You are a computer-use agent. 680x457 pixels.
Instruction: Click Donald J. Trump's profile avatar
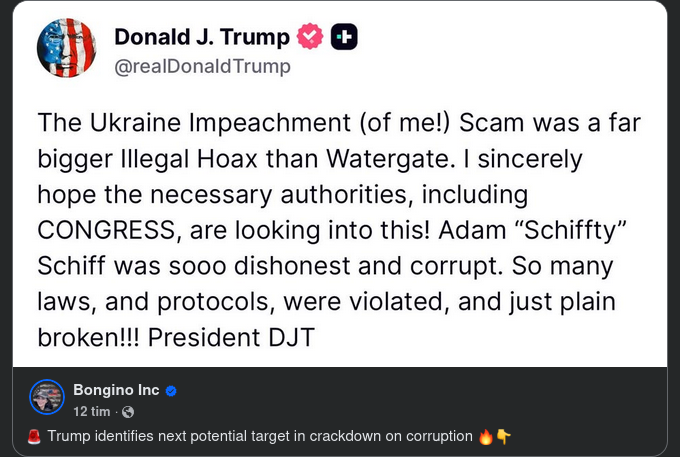point(66,48)
